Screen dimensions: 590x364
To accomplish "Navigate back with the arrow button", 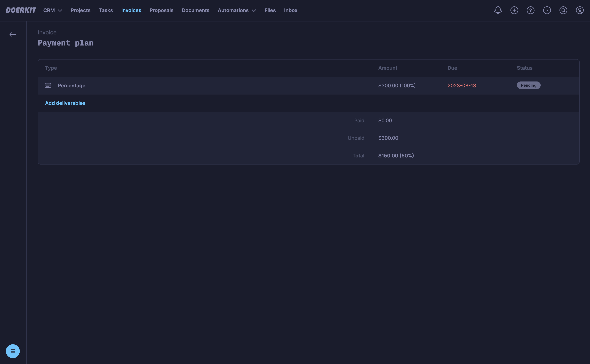I will point(13,34).
